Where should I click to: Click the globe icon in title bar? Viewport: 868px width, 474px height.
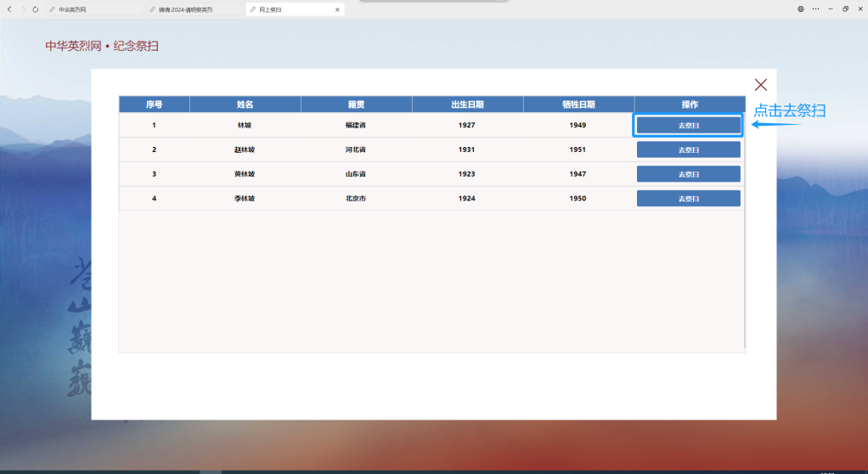pyautogui.click(x=800, y=8)
